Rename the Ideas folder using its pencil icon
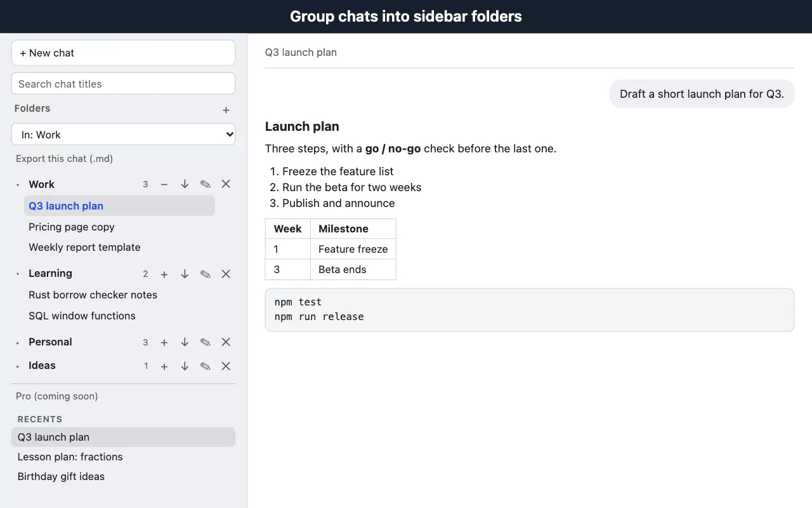The width and height of the screenshot is (812, 508). click(x=205, y=366)
